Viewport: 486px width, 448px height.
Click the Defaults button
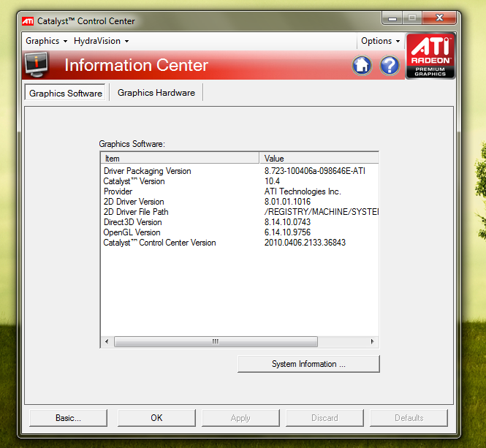[409, 418]
